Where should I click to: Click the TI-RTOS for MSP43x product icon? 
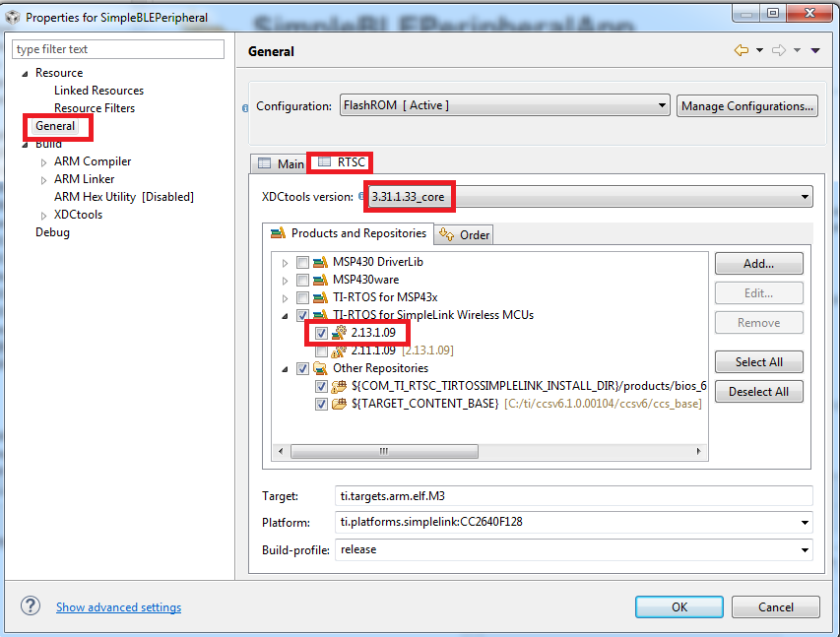tap(320, 297)
